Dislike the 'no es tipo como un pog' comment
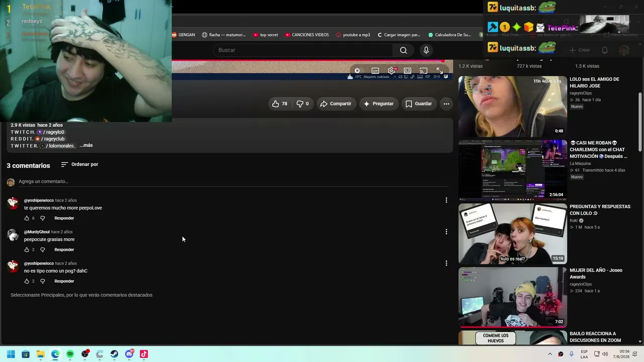Screen dimensions: 644x362 [x=42, y=282]
